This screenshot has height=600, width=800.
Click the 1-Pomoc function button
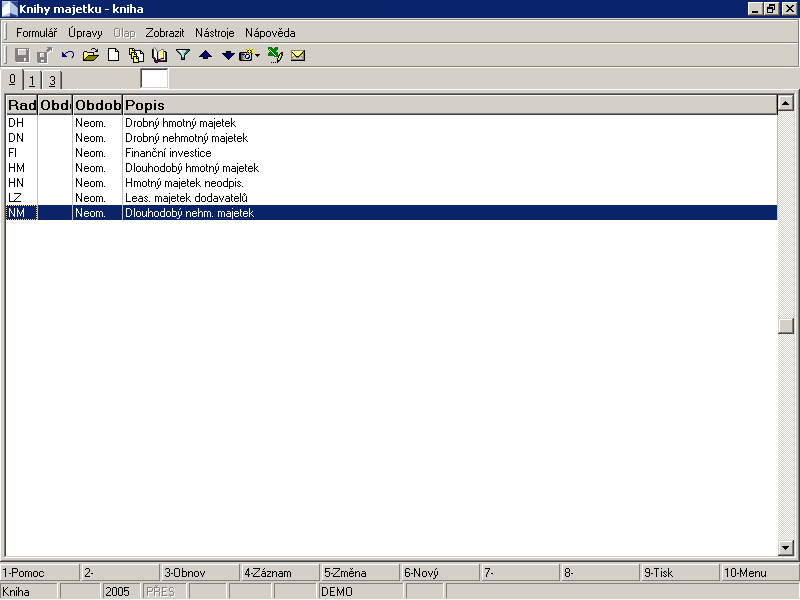40,572
